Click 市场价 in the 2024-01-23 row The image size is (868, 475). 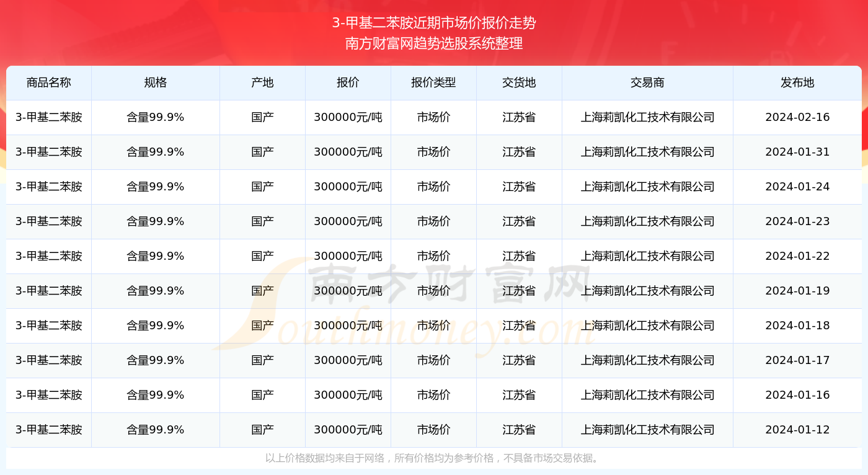pyautogui.click(x=433, y=221)
